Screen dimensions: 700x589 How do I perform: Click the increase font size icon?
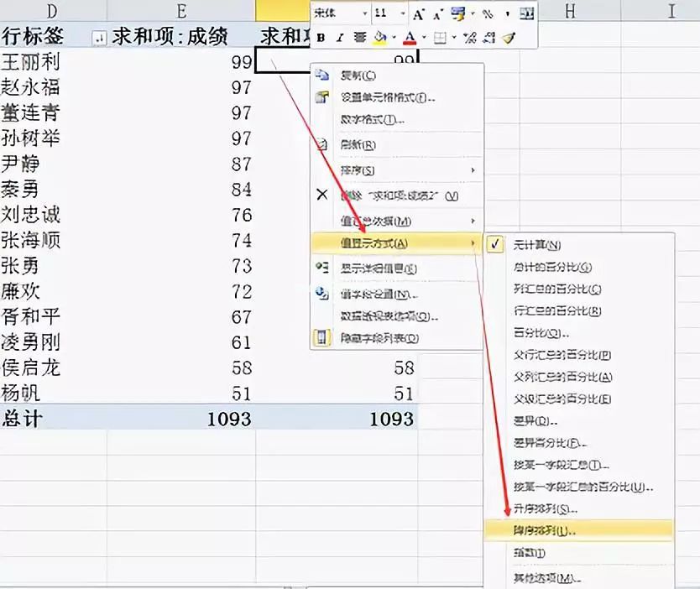pos(419,14)
